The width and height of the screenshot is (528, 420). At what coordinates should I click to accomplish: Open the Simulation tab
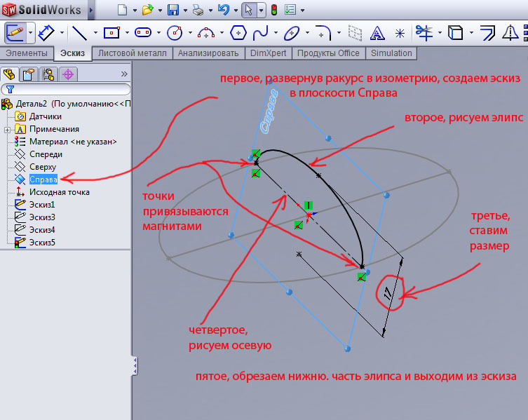coord(391,53)
